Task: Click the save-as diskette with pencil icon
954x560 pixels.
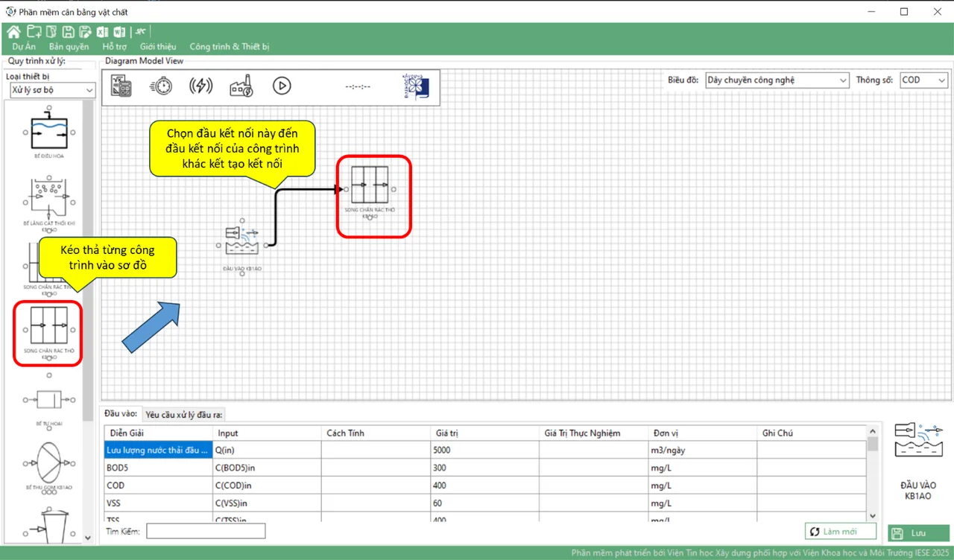Action: pyautogui.click(x=85, y=31)
